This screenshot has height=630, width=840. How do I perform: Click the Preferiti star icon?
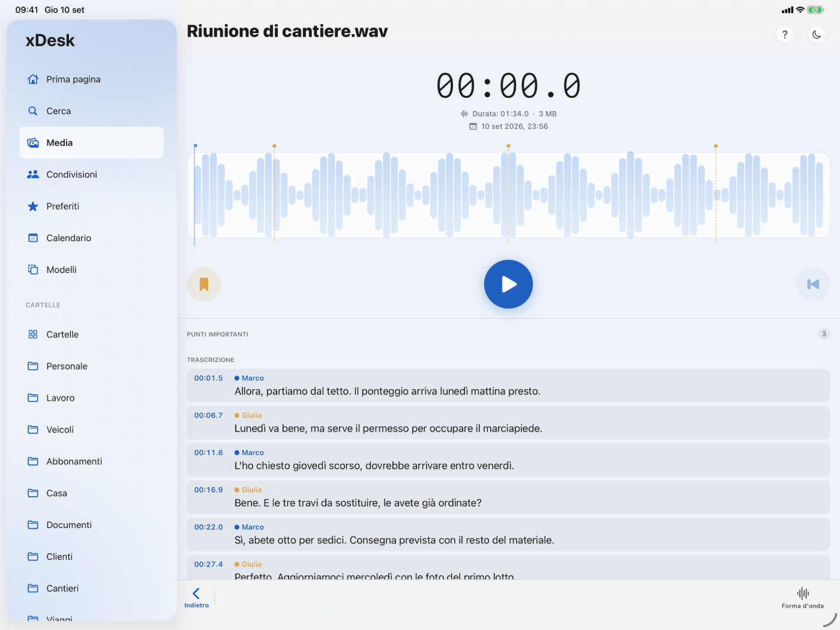tap(33, 206)
